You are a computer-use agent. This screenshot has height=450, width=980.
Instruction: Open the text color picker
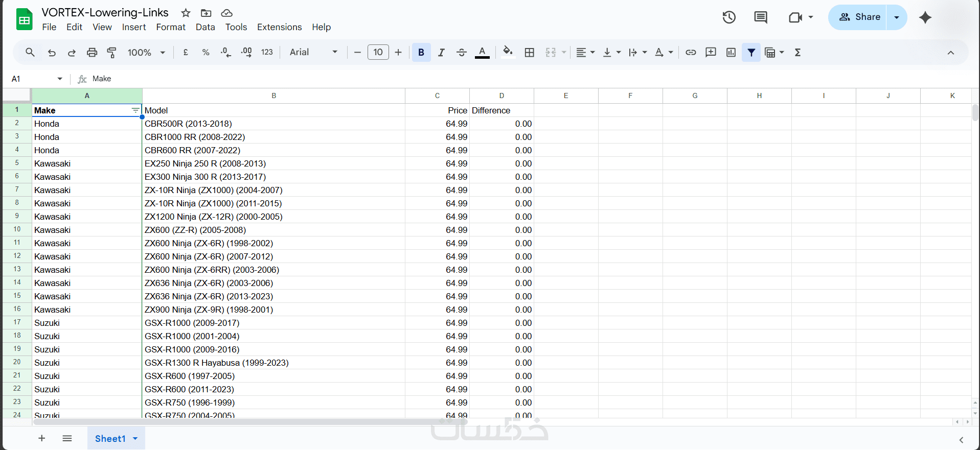482,52
